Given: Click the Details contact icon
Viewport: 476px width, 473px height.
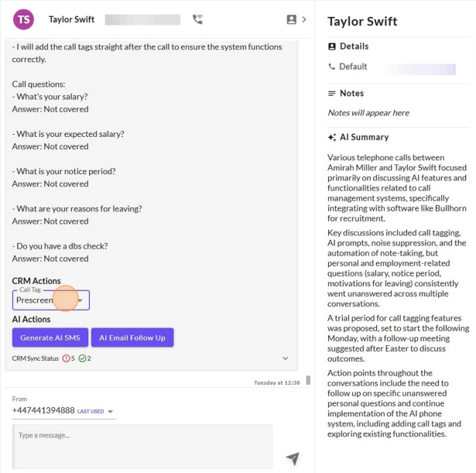Looking at the screenshot, I should tap(332, 46).
